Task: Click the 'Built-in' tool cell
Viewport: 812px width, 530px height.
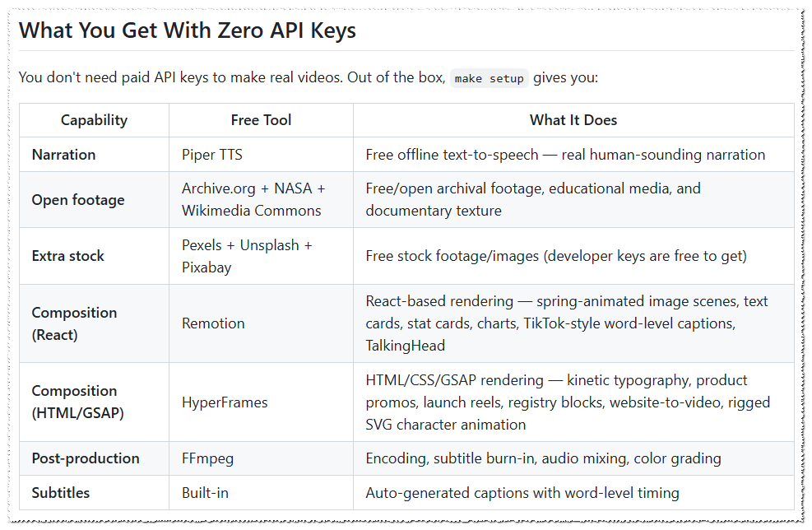Action: (x=205, y=493)
